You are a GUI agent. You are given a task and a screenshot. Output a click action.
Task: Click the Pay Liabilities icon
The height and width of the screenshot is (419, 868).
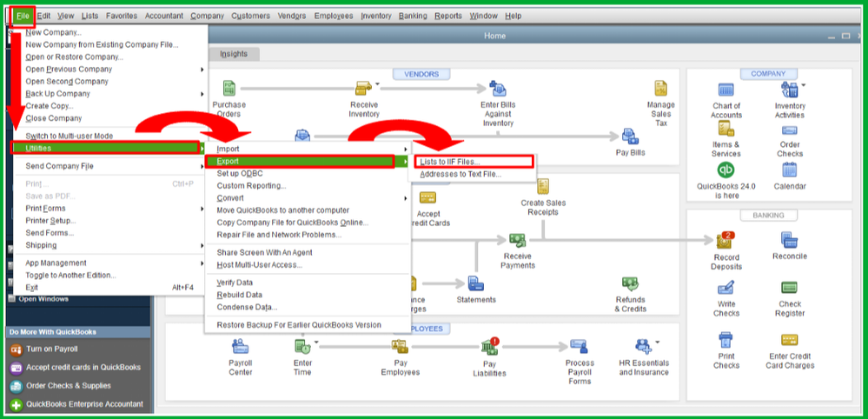click(x=489, y=347)
